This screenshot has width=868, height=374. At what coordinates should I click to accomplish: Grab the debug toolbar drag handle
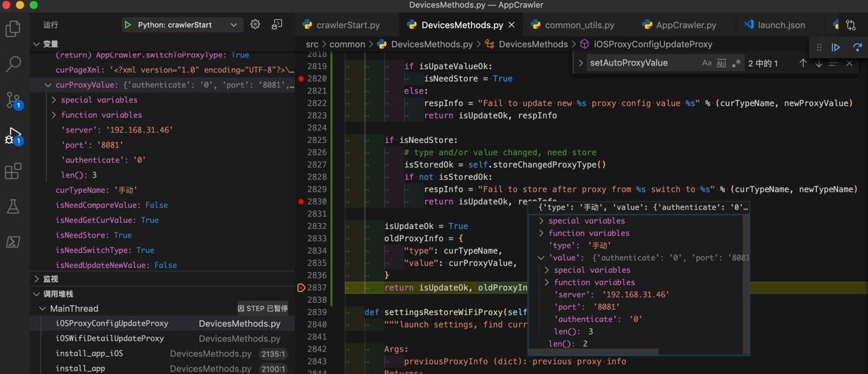pyautogui.click(x=819, y=47)
